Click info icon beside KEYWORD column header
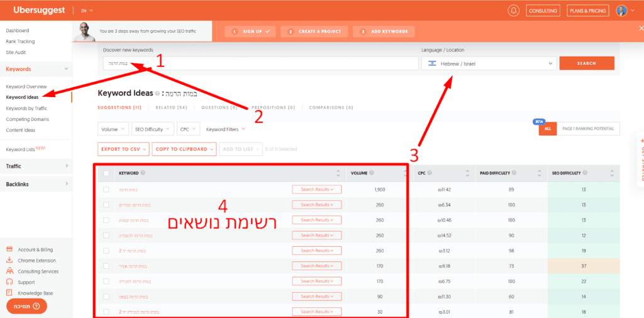 tap(143, 173)
